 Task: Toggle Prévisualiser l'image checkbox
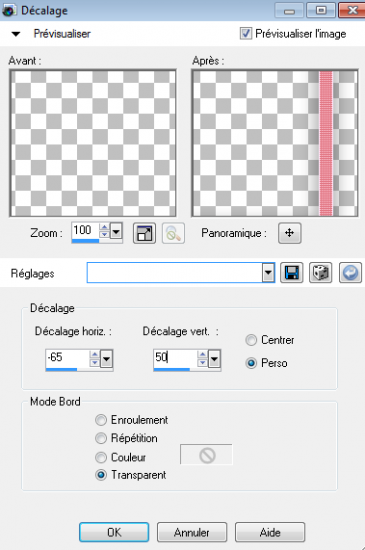click(245, 34)
